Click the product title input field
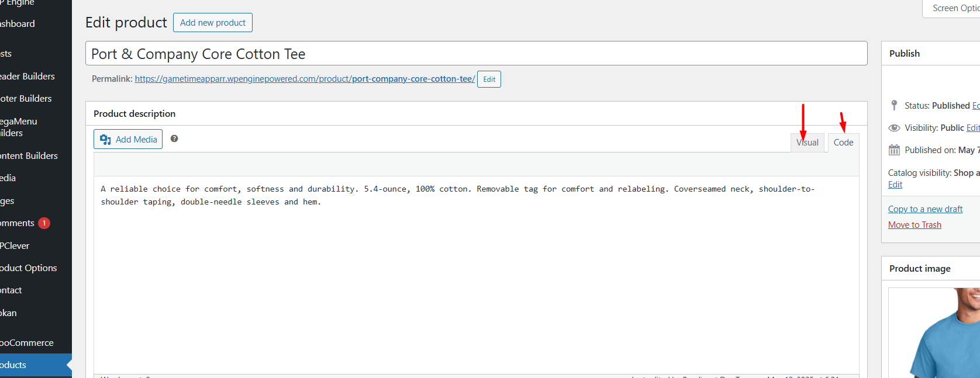This screenshot has height=378, width=980. pyautogui.click(x=476, y=54)
